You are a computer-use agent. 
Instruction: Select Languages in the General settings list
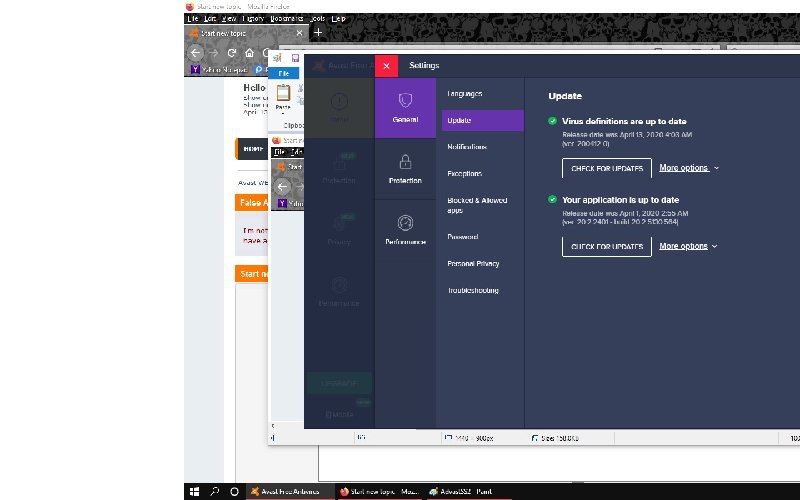click(x=464, y=94)
